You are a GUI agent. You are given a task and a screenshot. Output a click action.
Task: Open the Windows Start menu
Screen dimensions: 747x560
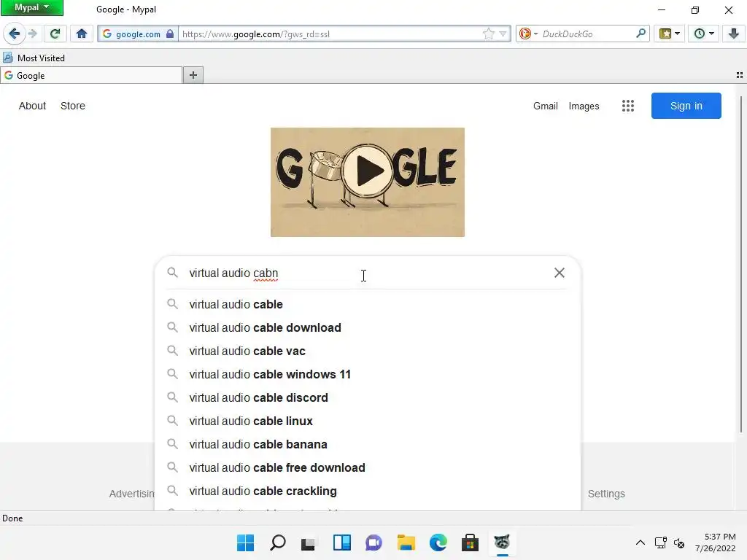click(x=245, y=542)
